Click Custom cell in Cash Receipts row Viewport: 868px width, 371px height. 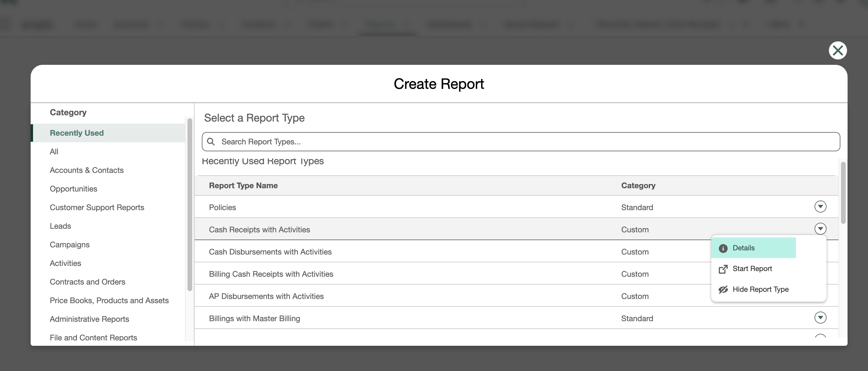635,230
